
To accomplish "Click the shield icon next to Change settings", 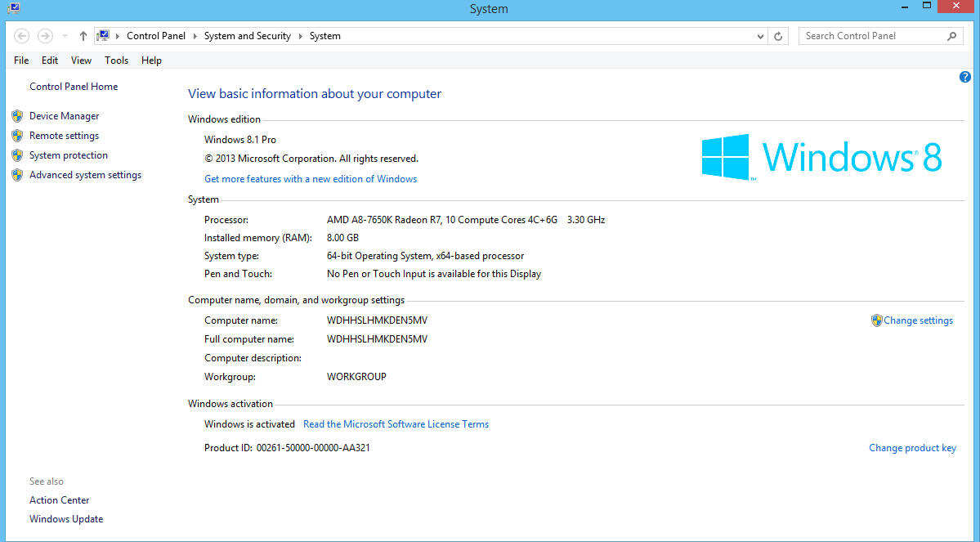I will (876, 320).
